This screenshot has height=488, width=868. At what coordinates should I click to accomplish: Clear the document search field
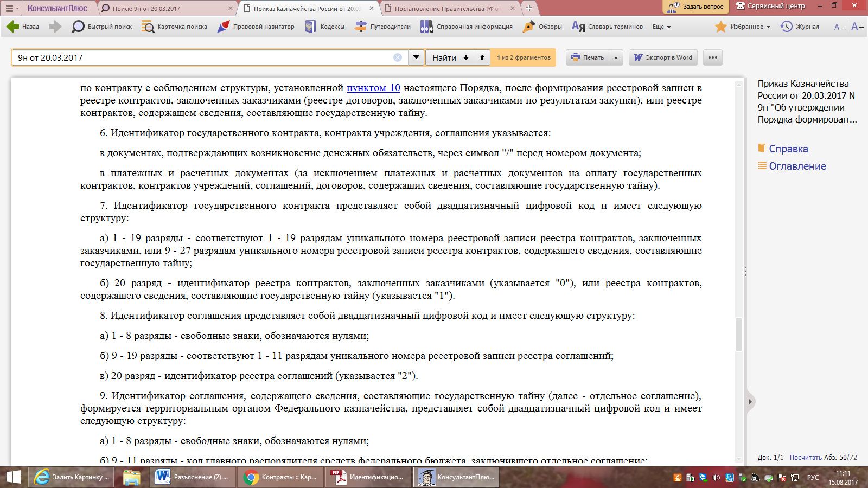[x=398, y=57]
